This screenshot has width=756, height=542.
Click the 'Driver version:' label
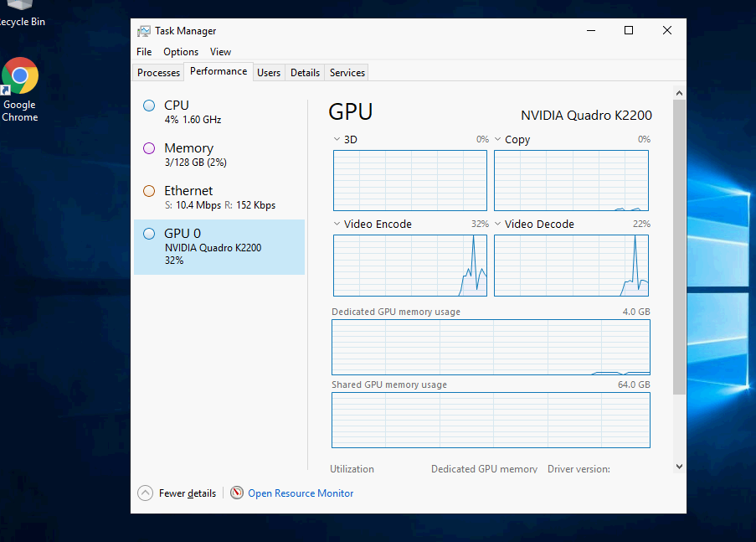579,468
